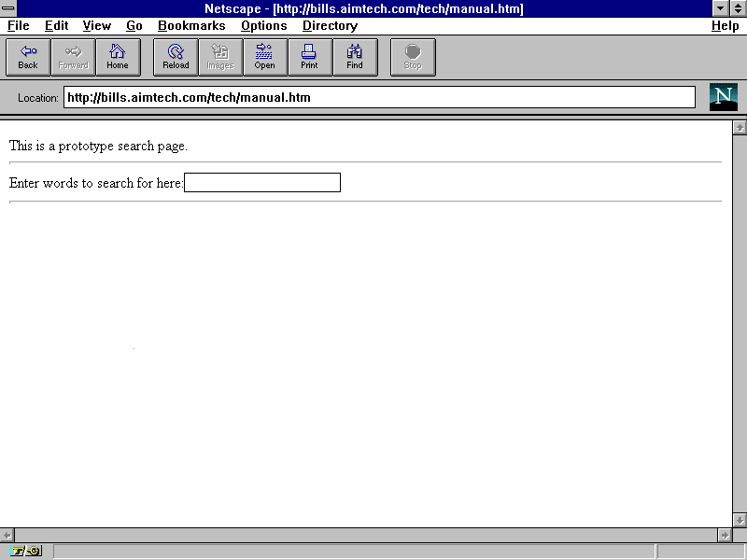Click the vertical scrollbar up arrow
The width and height of the screenshot is (747, 560).
pos(740,128)
